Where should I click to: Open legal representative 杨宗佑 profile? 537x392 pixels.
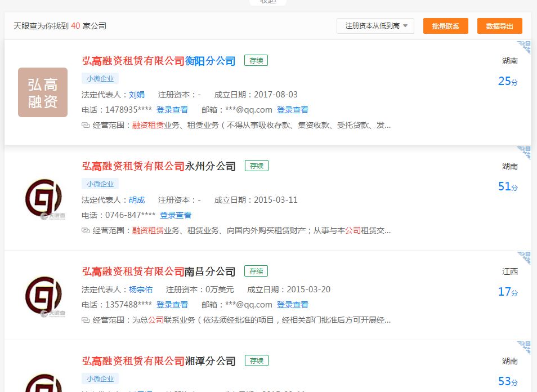coord(141,289)
